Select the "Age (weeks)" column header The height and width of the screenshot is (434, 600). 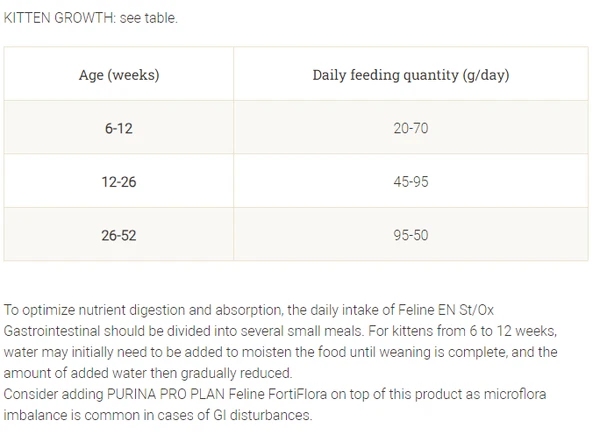119,75
